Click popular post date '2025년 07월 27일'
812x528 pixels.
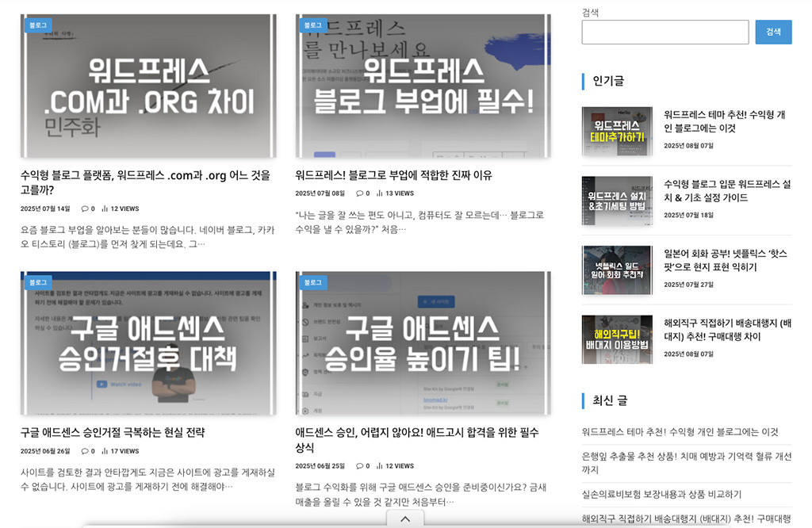[x=689, y=285]
